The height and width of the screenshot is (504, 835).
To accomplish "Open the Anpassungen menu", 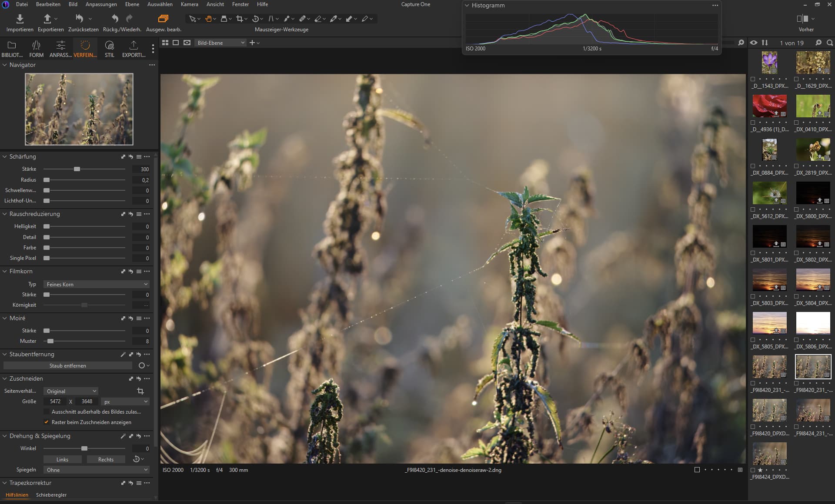I will click(101, 4).
